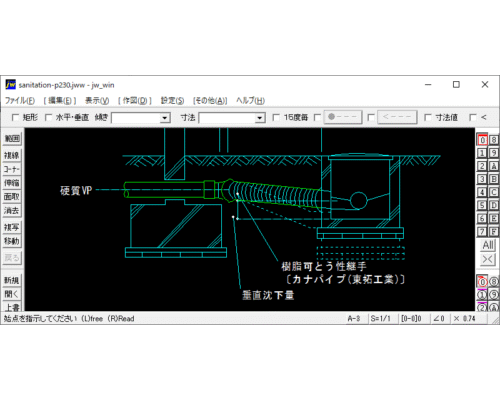
Task: Activate the 消去 erase tool
Action: [x=12, y=210]
